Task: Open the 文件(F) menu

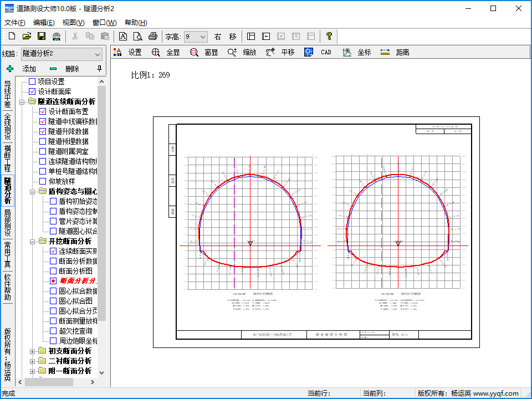Action: (14, 22)
